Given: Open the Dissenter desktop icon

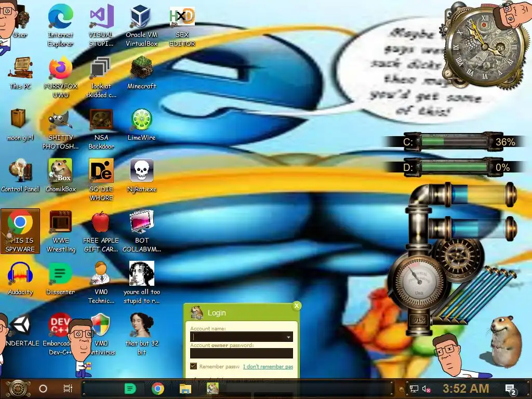Looking at the screenshot, I should coord(60,279).
